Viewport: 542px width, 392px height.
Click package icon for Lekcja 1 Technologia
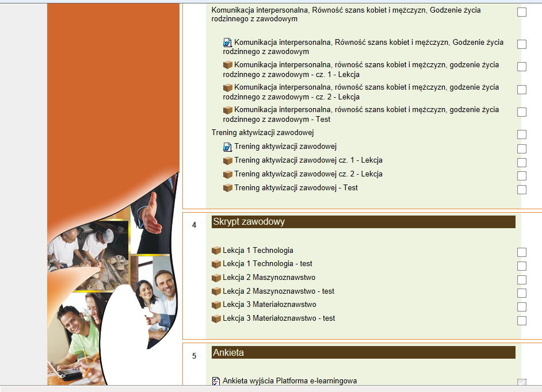216,251
